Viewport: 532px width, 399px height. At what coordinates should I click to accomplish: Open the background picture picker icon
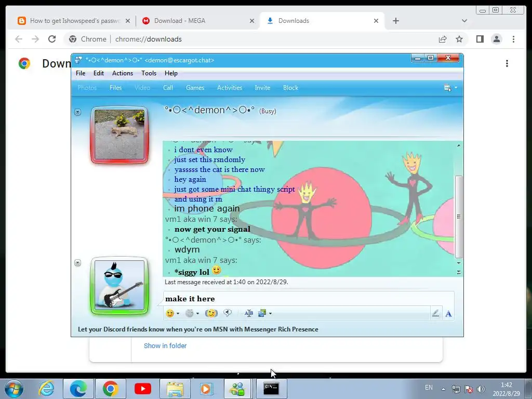[262, 313]
